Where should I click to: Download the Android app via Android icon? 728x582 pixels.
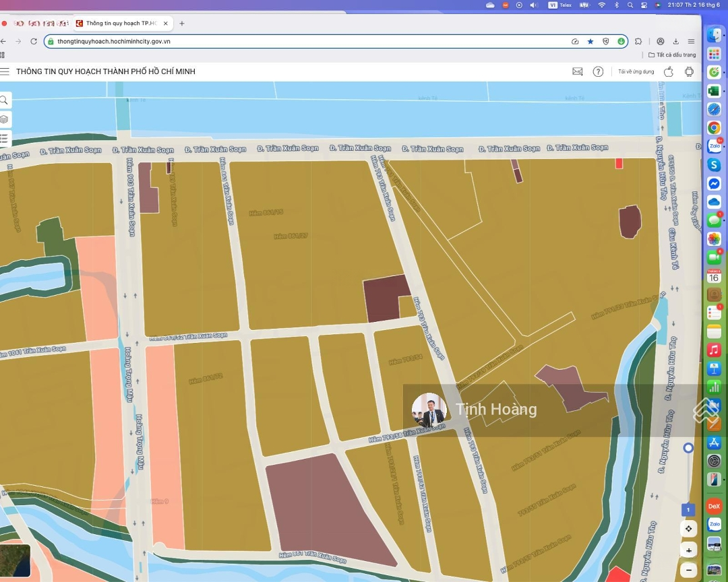point(689,71)
